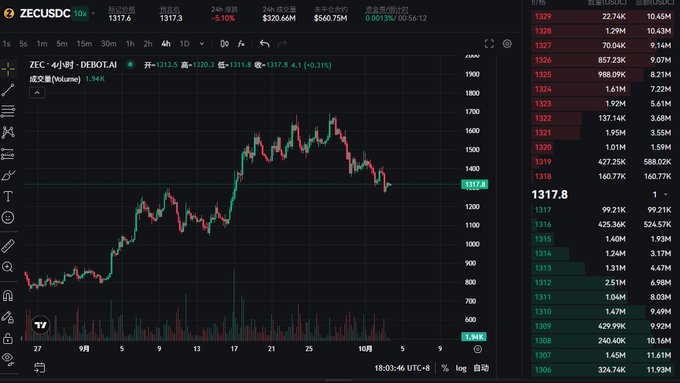Select the 1h timeframe
The image size is (680, 383).
tap(130, 44)
